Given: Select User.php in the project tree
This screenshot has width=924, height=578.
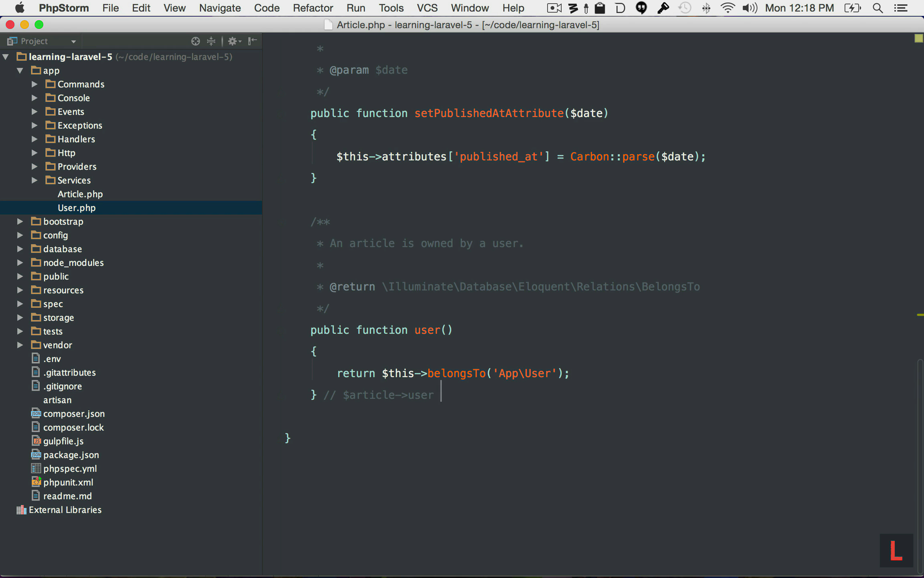Looking at the screenshot, I should point(77,208).
